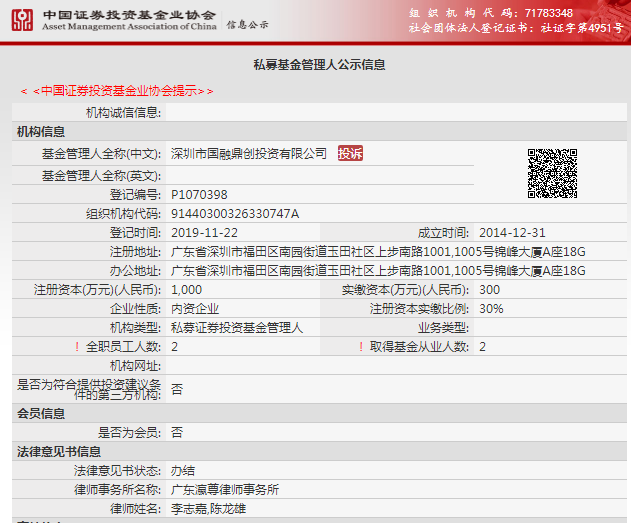Click 组织机构代码: 71783348 in header banner
631x523 pixels.
(x=491, y=13)
